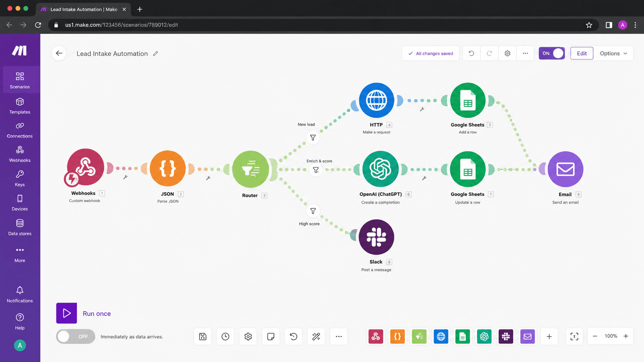644x362 pixels.
Task: Open the Webhooks custom webhook module
Action: [x=85, y=167]
